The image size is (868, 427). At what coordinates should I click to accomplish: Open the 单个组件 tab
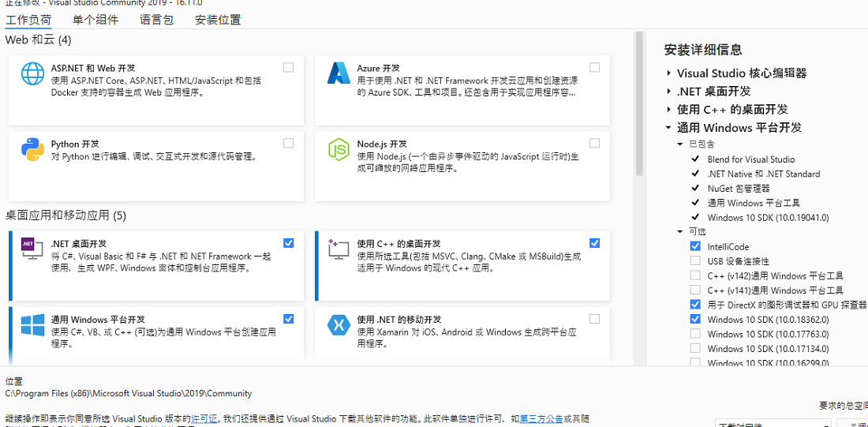coord(95,21)
